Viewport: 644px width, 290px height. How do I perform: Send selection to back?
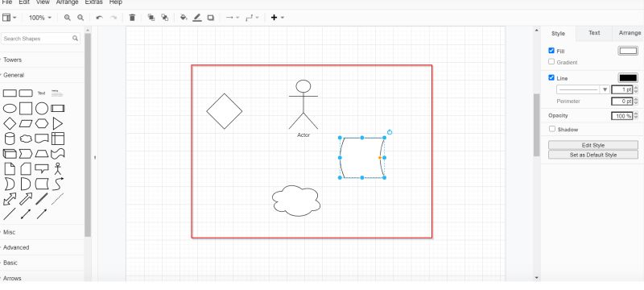[165, 18]
